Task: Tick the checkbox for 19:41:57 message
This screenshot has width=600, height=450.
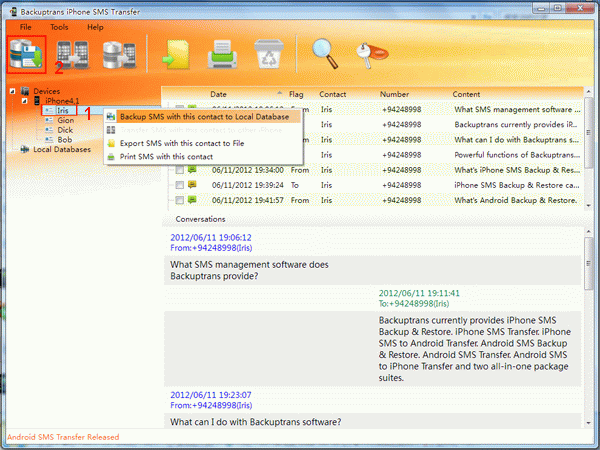Action: click(179, 200)
